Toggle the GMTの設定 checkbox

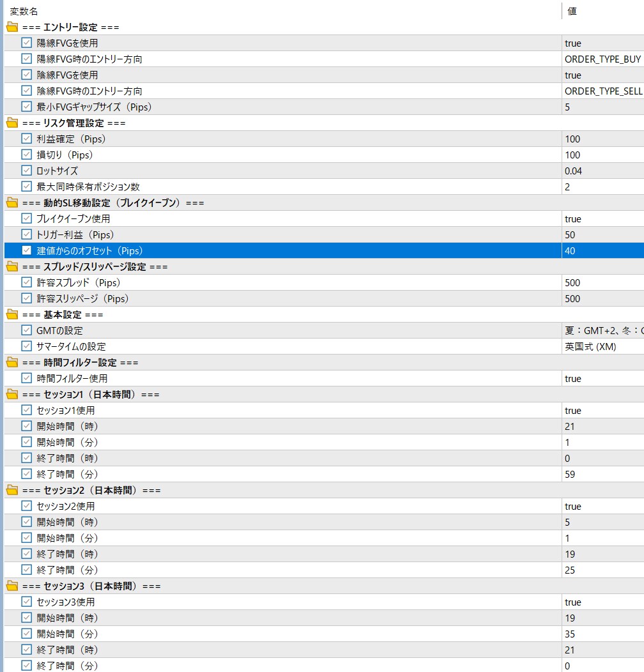click(27, 330)
